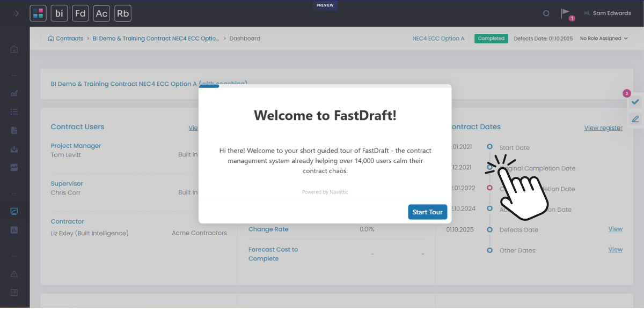Viewport: 644px width, 336px height.
Task: Click the Acme Contractors company text
Action: pos(199,233)
